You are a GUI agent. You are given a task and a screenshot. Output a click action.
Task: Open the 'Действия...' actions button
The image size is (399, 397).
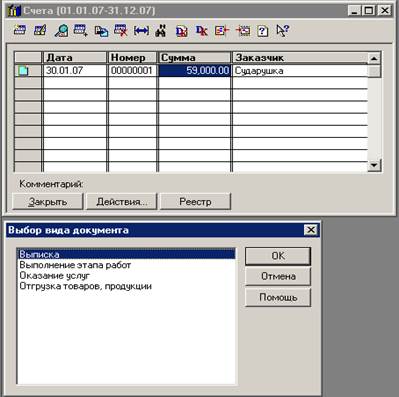coord(122,202)
